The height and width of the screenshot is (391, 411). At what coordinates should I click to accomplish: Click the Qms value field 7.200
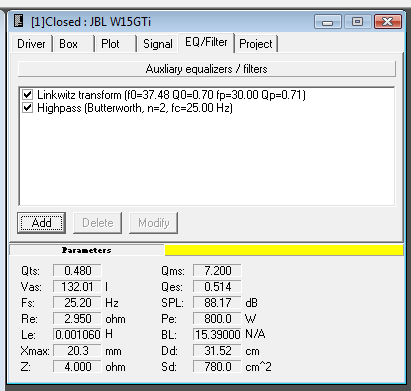(x=217, y=270)
